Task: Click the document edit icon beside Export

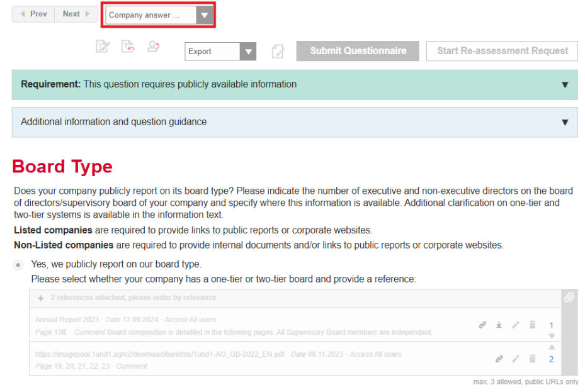Action: point(278,52)
